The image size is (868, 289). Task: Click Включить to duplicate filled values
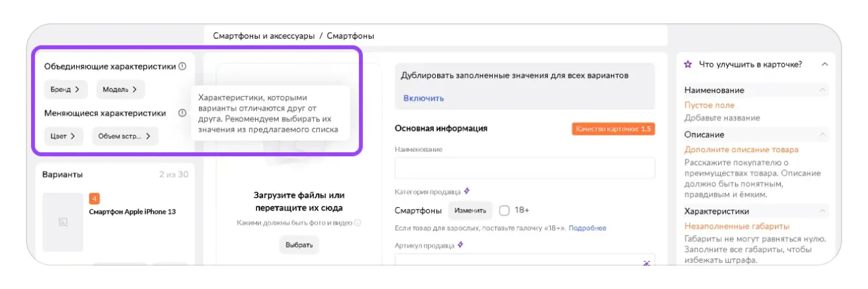(x=424, y=99)
